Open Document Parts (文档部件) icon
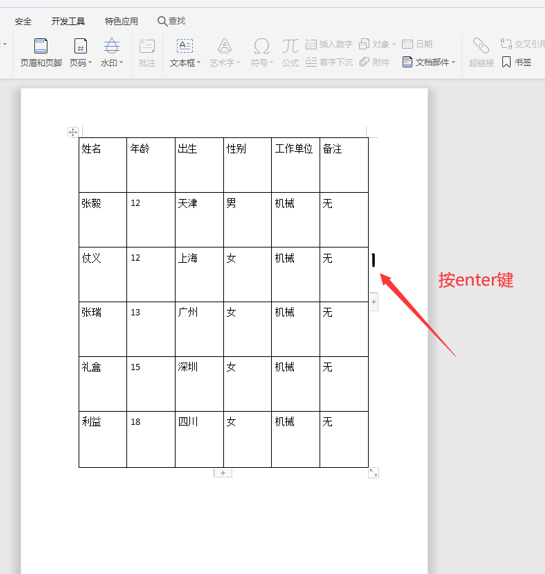Image resolution: width=545 pixels, height=574 pixels. [407, 62]
